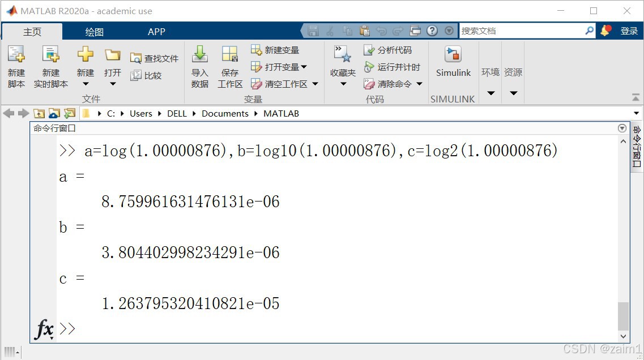644x360 pixels.
Task: Click Compare (比较) files
Action: 146,75
